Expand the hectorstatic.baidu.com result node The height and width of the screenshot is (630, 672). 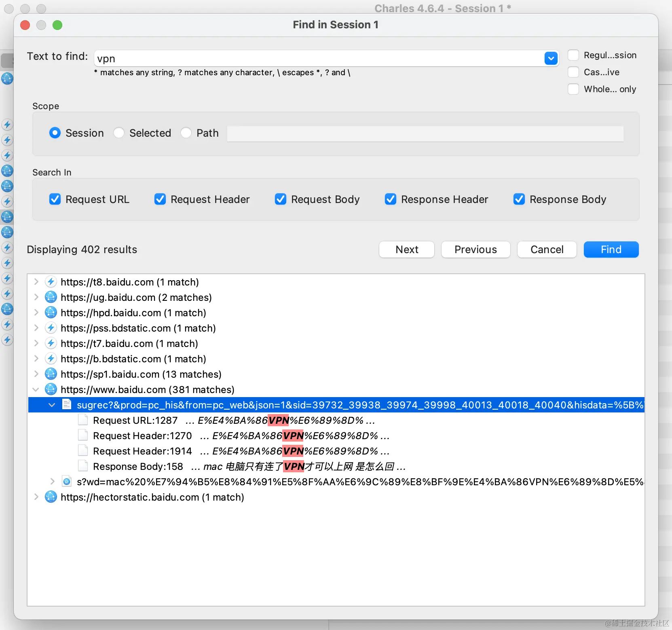tap(36, 497)
